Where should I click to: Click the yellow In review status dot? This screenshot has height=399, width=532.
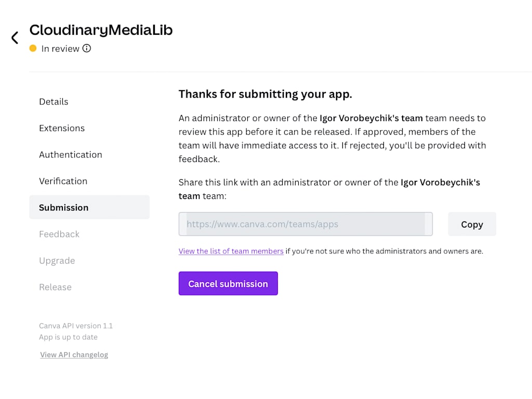tap(33, 48)
